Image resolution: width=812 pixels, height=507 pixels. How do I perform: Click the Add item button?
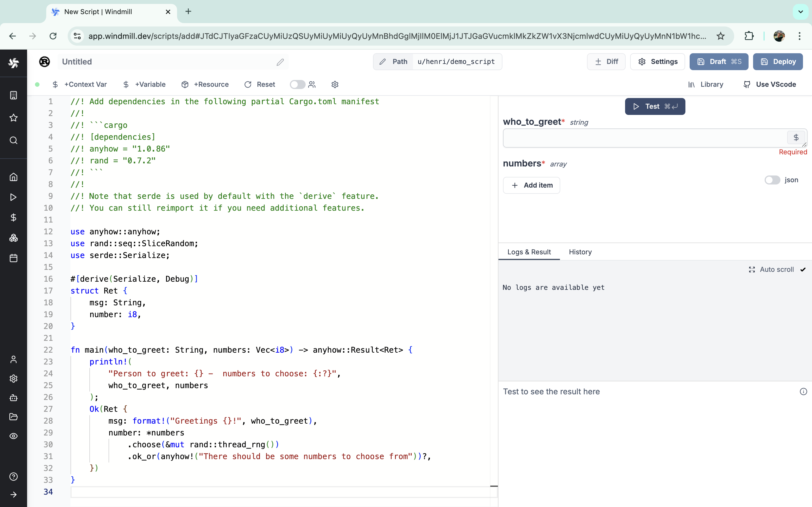531,185
